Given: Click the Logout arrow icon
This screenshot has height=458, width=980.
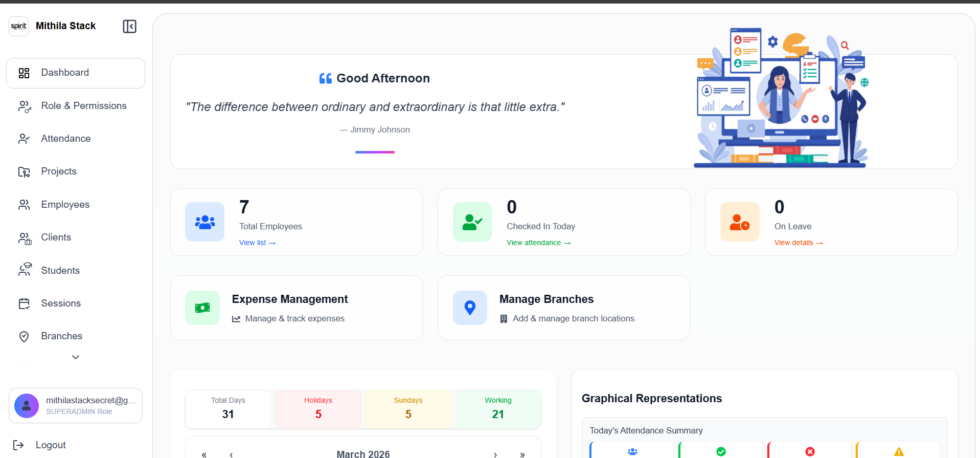Looking at the screenshot, I should [18, 445].
